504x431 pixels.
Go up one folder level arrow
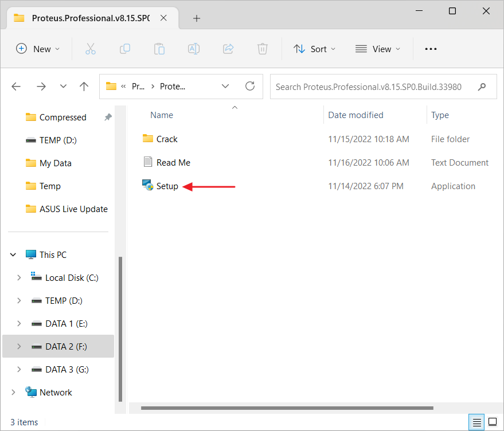click(84, 87)
